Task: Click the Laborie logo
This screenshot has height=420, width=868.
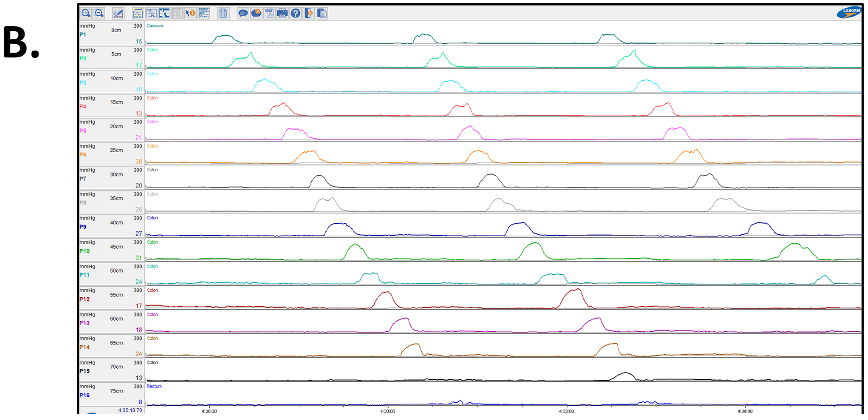Action: (x=849, y=13)
